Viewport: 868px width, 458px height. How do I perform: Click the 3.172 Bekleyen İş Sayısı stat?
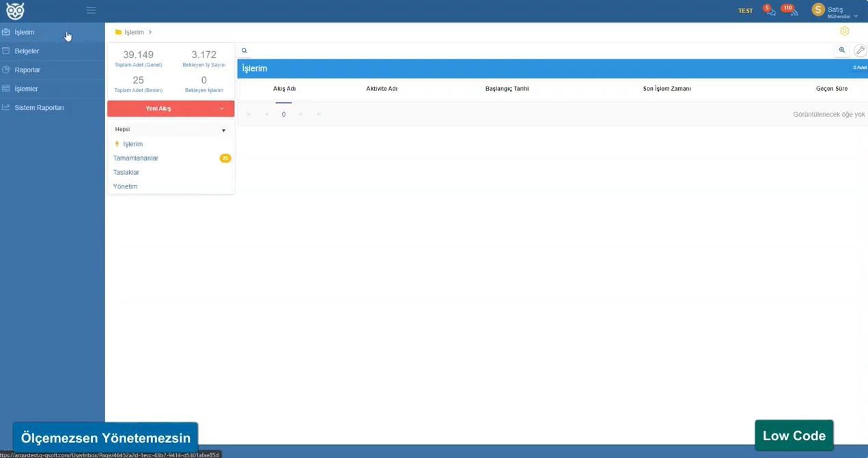pyautogui.click(x=204, y=59)
